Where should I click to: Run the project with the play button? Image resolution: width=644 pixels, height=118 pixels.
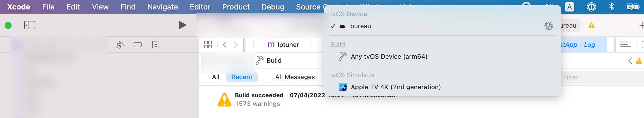coord(182,25)
